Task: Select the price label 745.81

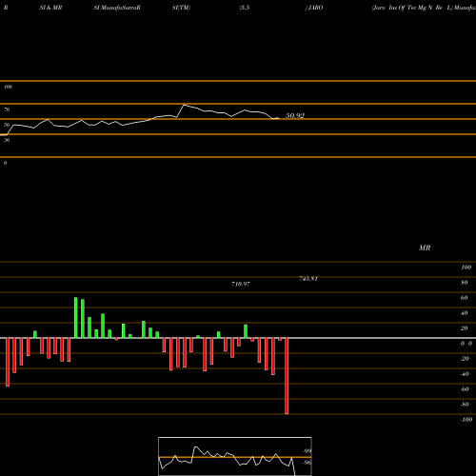Action: (308, 279)
